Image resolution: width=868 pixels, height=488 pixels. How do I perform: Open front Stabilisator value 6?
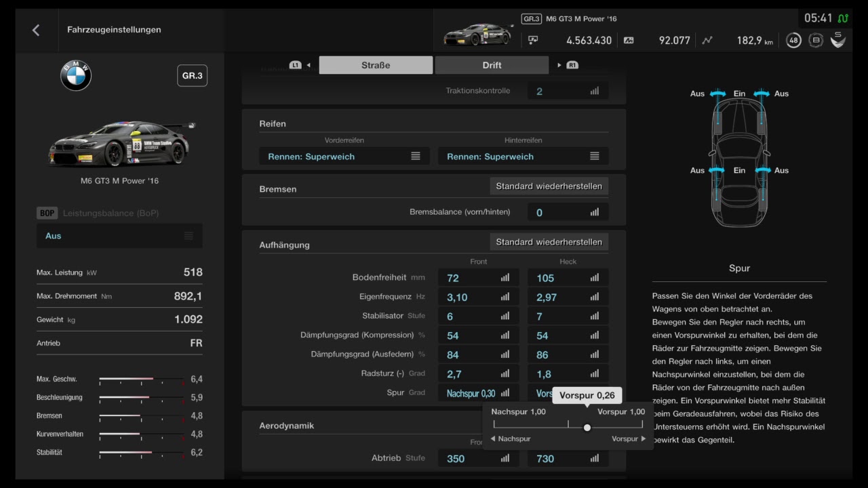click(x=478, y=316)
